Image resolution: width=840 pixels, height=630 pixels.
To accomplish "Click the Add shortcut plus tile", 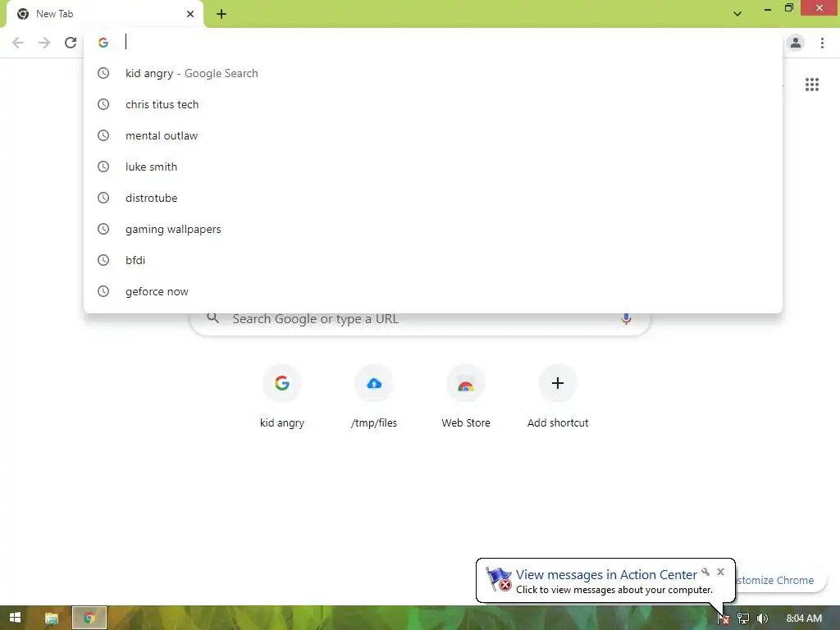I will pyautogui.click(x=558, y=396).
